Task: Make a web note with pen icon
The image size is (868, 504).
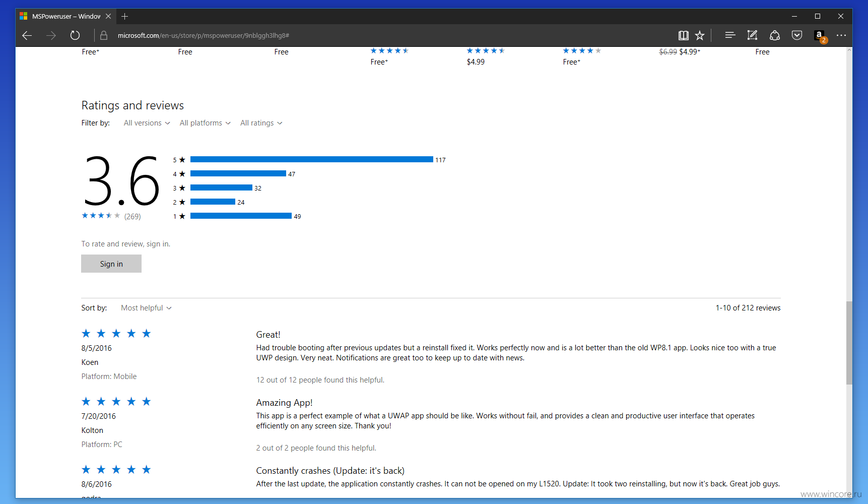Action: tap(752, 35)
